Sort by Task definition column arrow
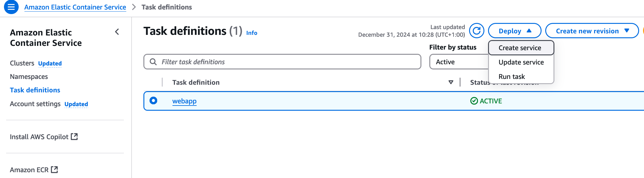The image size is (644, 178). 451,82
